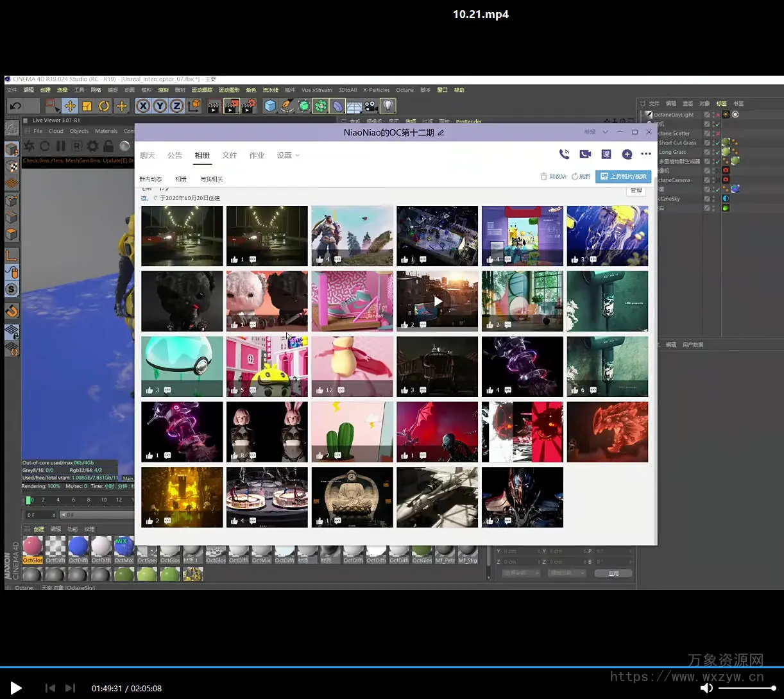
Task: Open the three-dots more options menu
Action: point(646,154)
